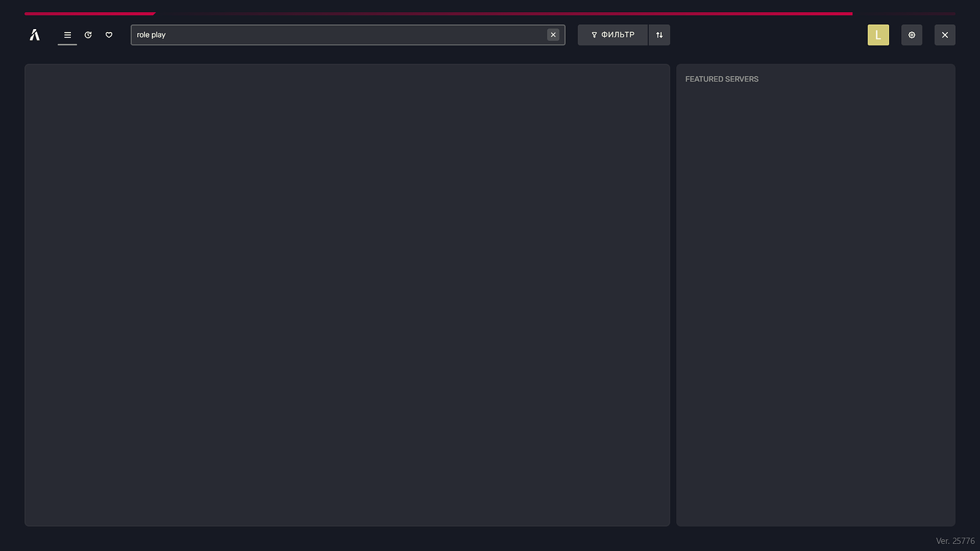Close the launcher with X button

pos(944,35)
